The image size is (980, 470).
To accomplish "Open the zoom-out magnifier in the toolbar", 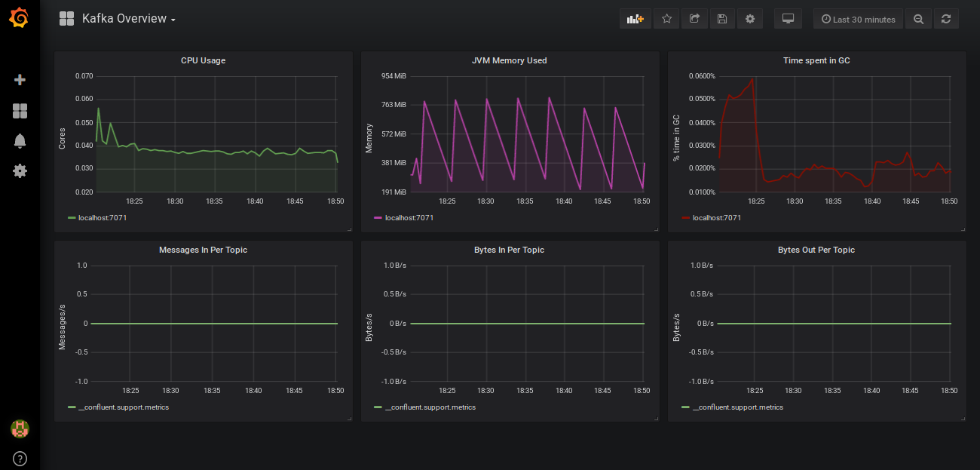I will [x=918, y=18].
